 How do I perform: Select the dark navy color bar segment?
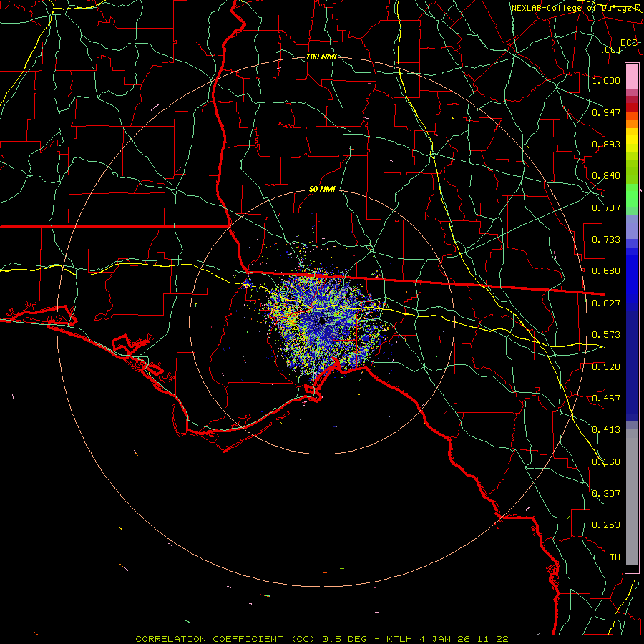tap(632, 366)
